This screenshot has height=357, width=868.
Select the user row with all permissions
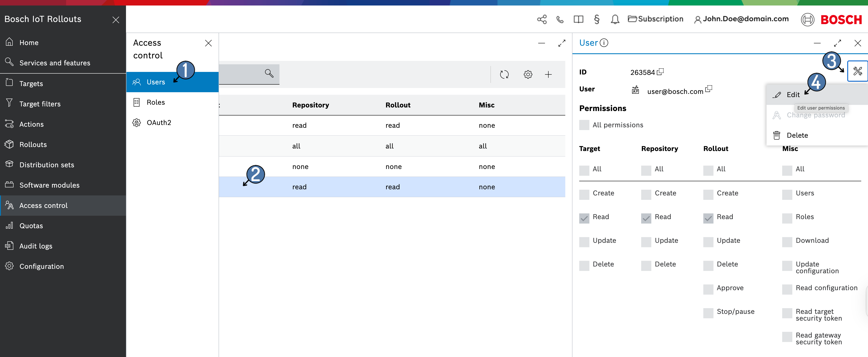point(392,146)
